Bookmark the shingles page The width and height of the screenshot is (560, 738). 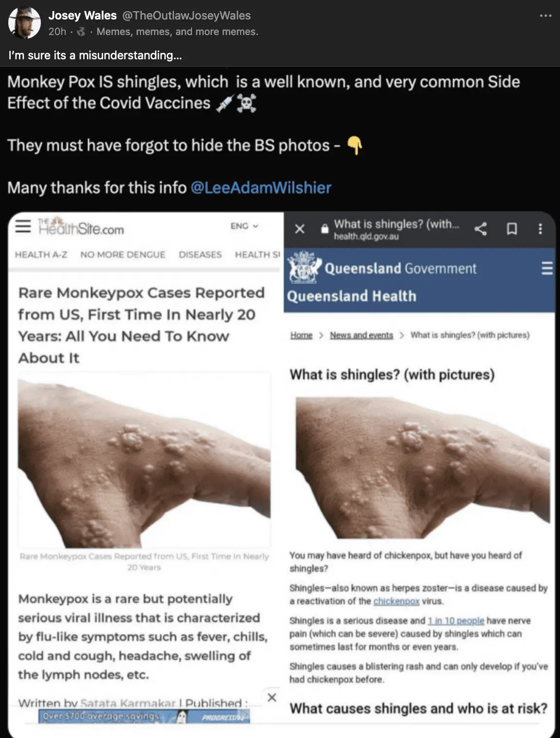512,228
